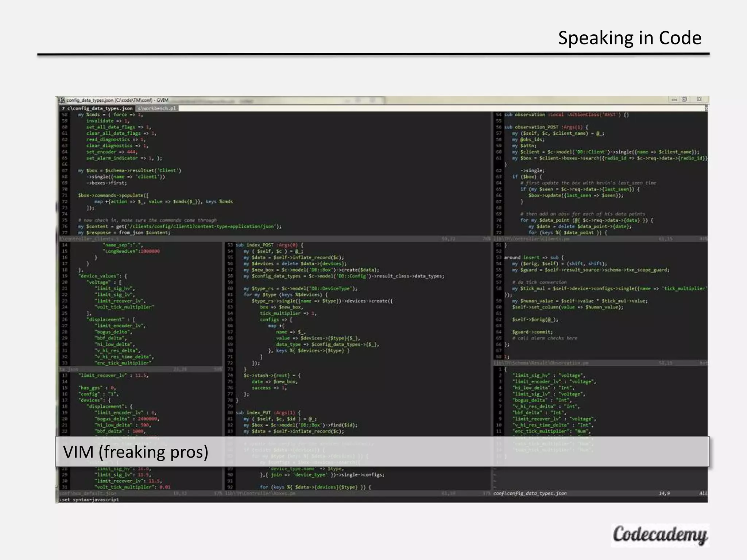Image resolution: width=747 pixels, height=560 pixels.
Task: Open the s\workbench.pl tab
Action: click(157, 108)
